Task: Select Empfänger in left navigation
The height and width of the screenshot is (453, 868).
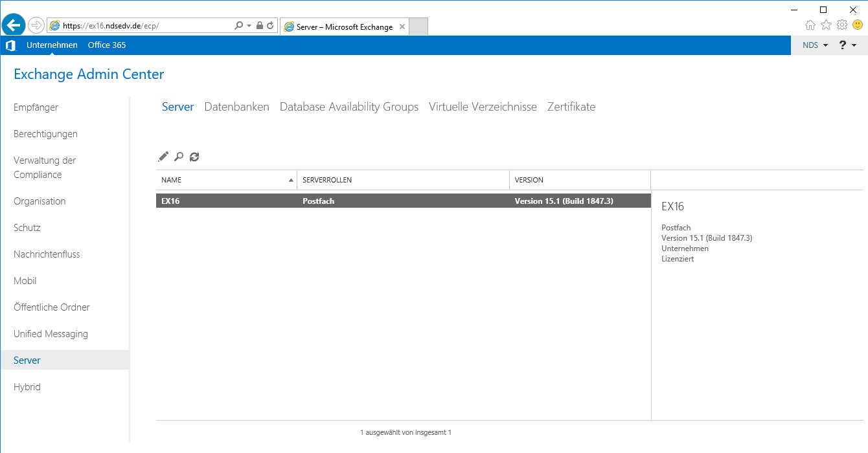Action: (36, 107)
